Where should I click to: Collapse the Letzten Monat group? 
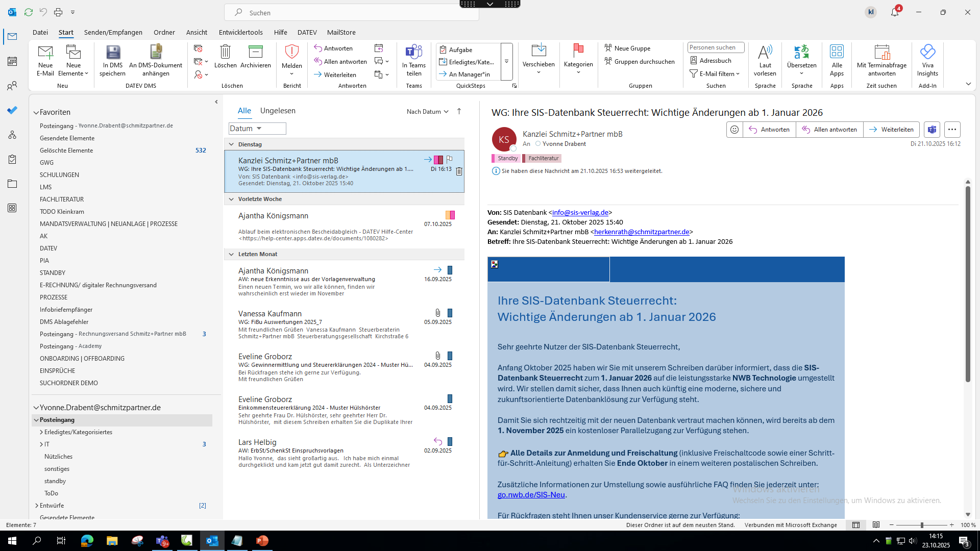[x=231, y=254]
